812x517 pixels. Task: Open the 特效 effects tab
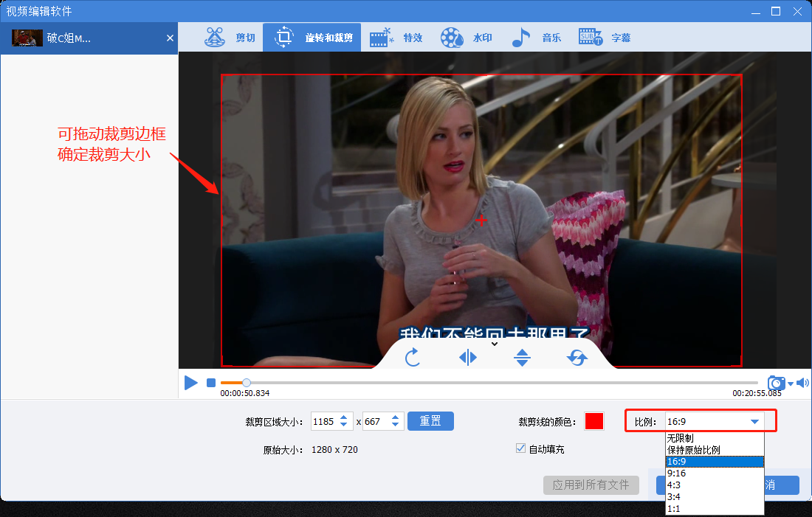coord(396,38)
